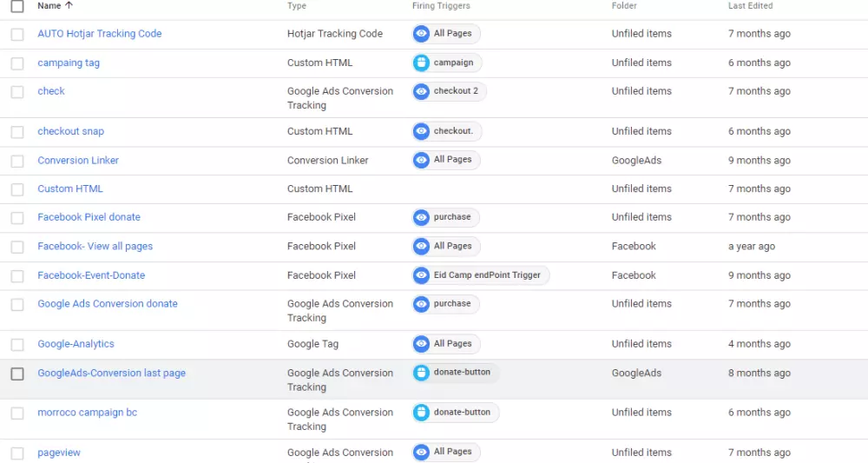Click purchase trigger icon for Facebook Pixel donate
The height and width of the screenshot is (463, 868).
point(421,217)
